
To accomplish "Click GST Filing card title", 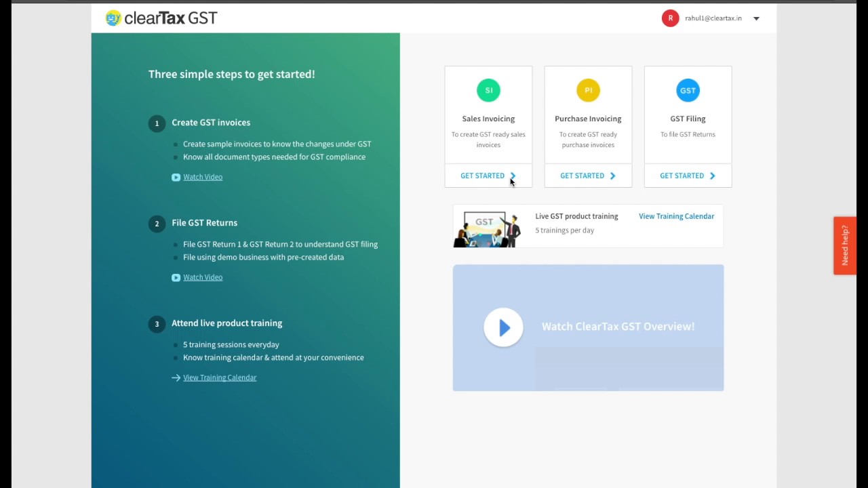I will click(x=688, y=119).
